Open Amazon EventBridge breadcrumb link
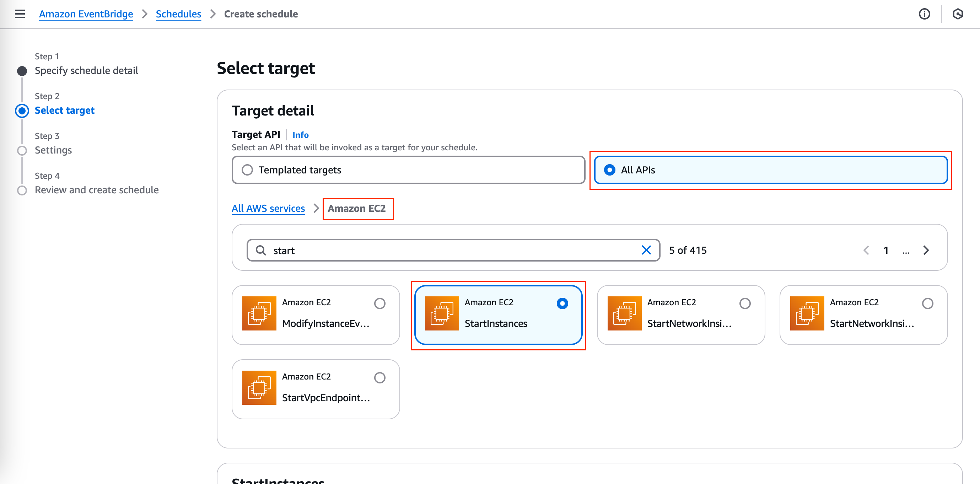The height and width of the screenshot is (484, 980). [86, 14]
